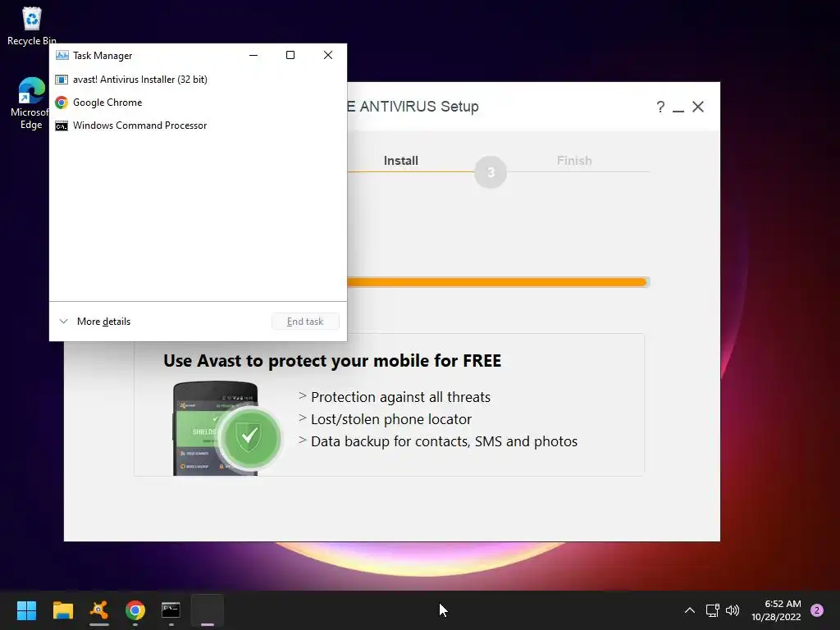This screenshot has height=630, width=840.
Task: Click the Install step label in Avast Setup
Action: (400, 161)
